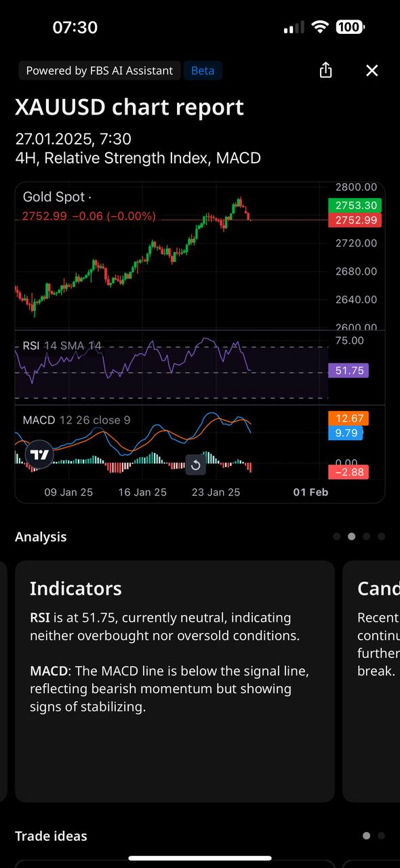Tap the RSI 14 SMA 14 legend

click(x=62, y=346)
